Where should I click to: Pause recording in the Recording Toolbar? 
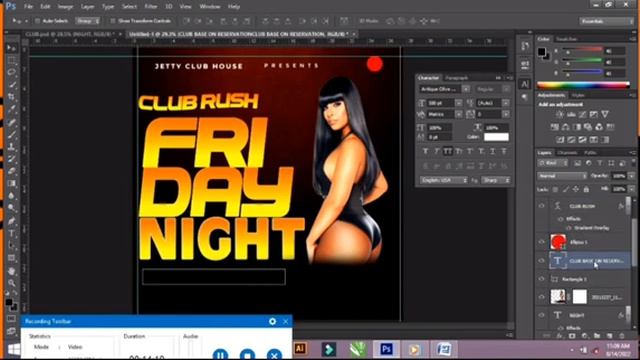[220, 355]
